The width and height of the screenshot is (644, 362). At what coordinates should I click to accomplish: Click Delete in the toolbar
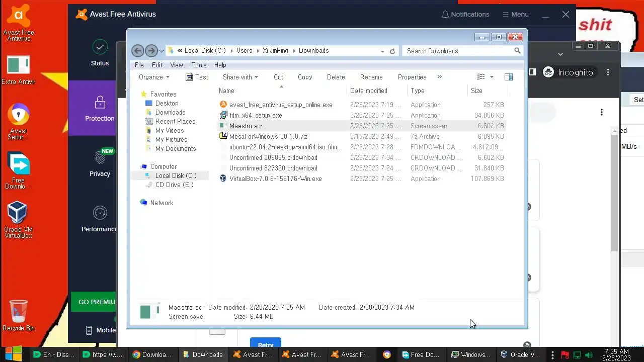point(336,77)
